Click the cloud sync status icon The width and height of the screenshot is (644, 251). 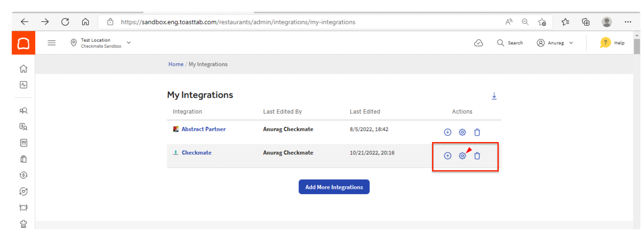click(x=478, y=43)
